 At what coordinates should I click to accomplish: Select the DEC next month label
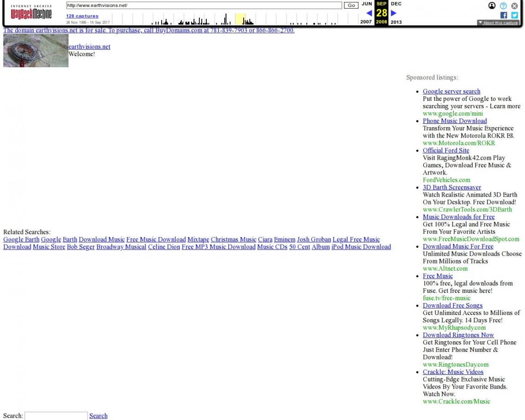396,4
